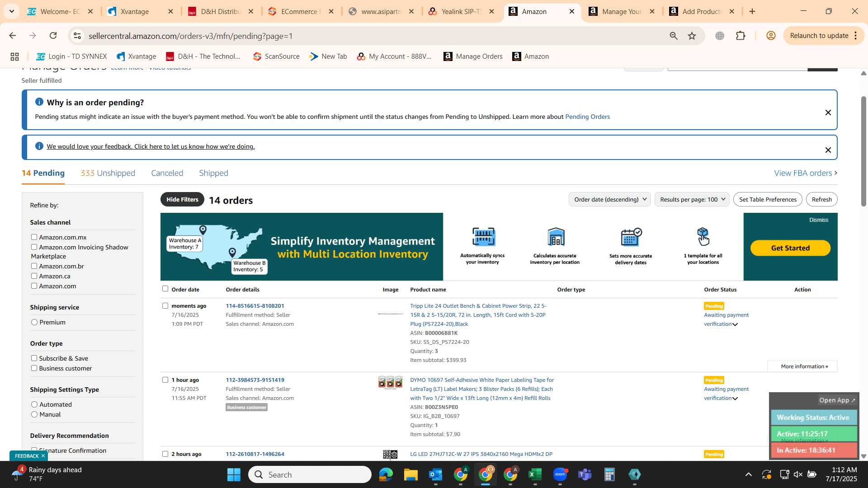Open the browser extensions puzzle icon
The width and height of the screenshot is (868, 488).
click(x=741, y=36)
